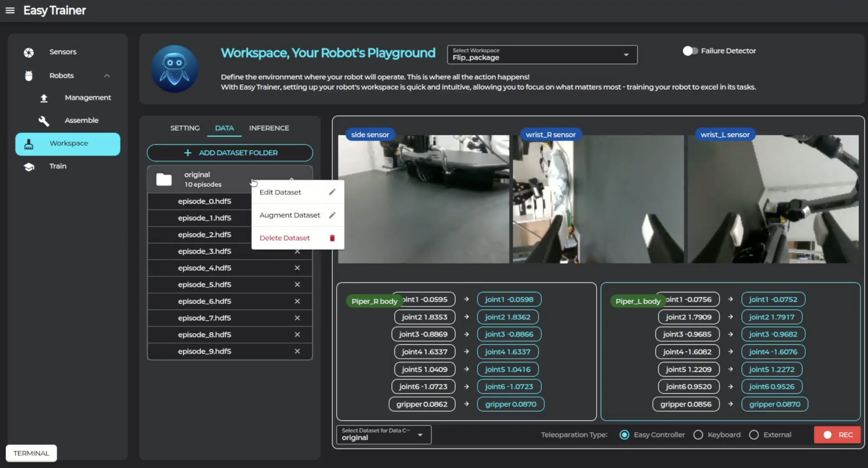This screenshot has width=868, height=468.
Task: Choose Augment Dataset from context menu
Action: (289, 215)
